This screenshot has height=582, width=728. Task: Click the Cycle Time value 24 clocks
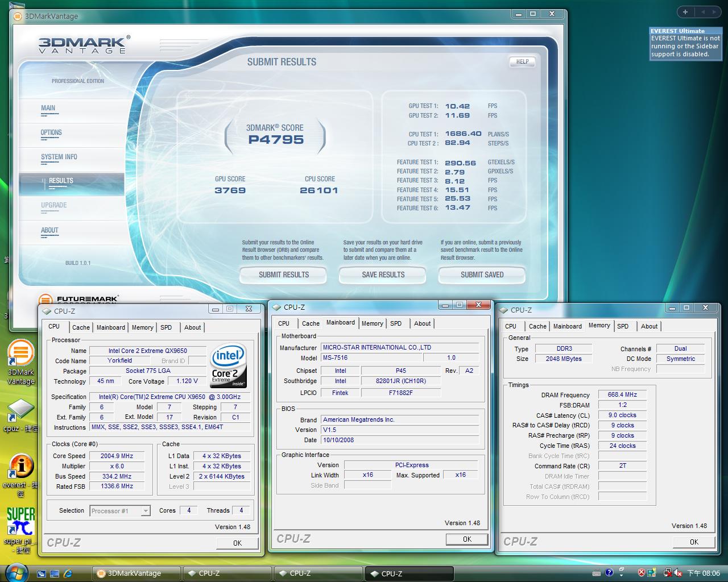pos(622,446)
